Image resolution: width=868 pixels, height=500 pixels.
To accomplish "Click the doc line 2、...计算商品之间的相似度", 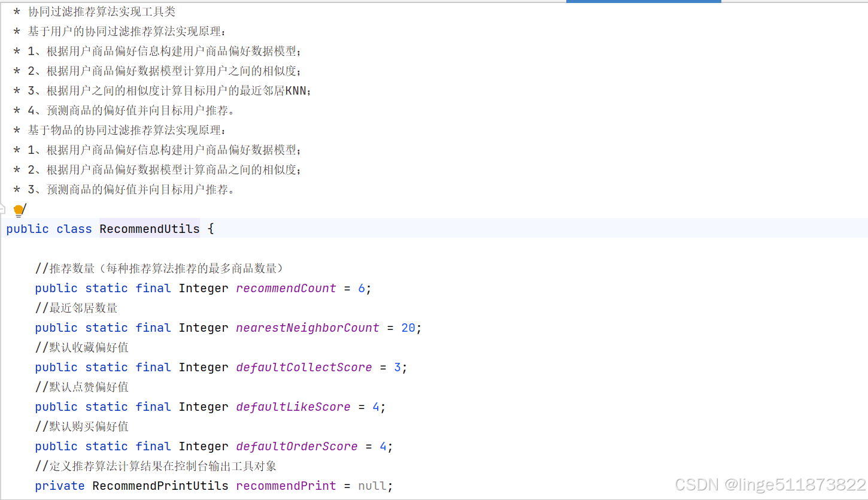I will click(165, 169).
